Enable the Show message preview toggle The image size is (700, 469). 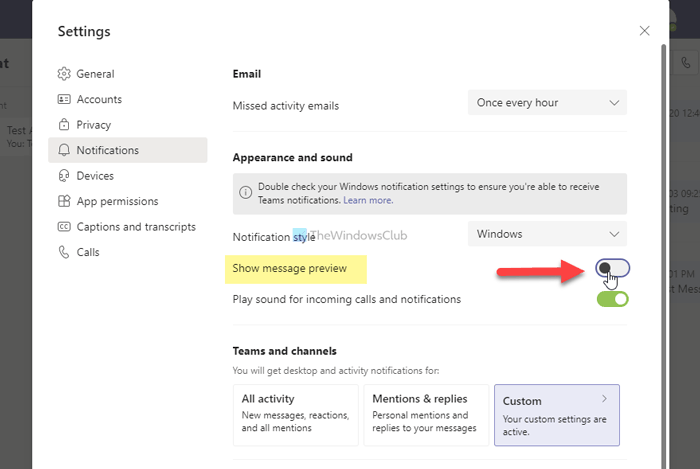coord(612,268)
